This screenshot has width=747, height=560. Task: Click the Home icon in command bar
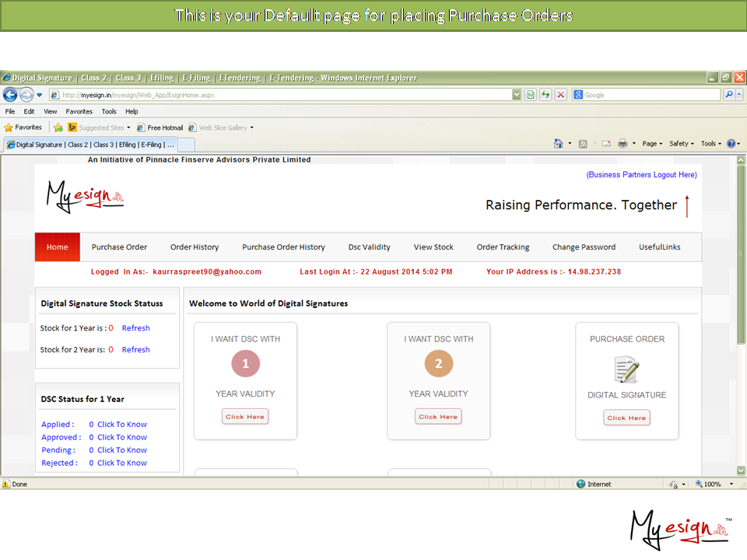coord(558,144)
